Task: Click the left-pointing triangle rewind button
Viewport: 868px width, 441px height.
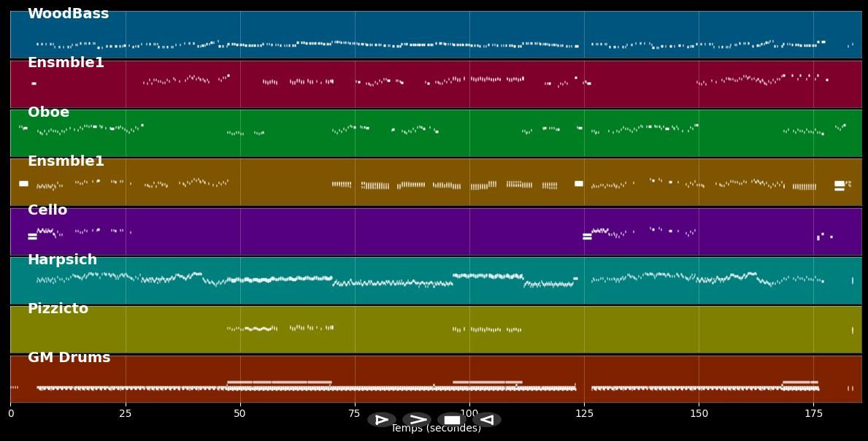Action: tap(487, 419)
